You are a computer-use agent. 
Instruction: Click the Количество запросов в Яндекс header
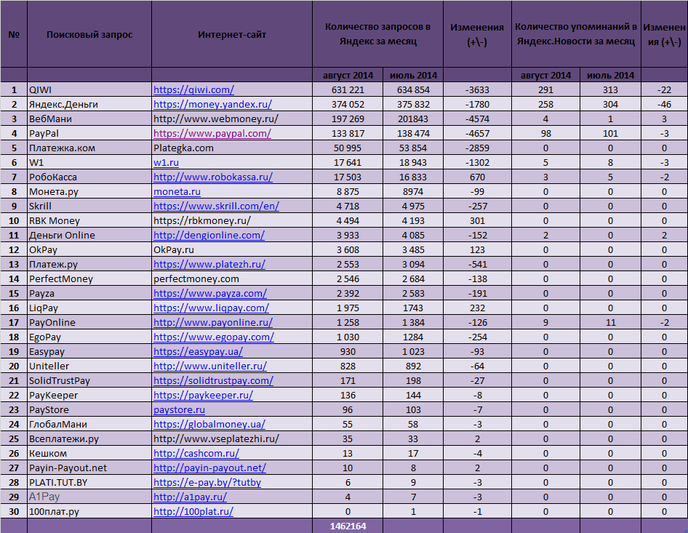(378, 34)
